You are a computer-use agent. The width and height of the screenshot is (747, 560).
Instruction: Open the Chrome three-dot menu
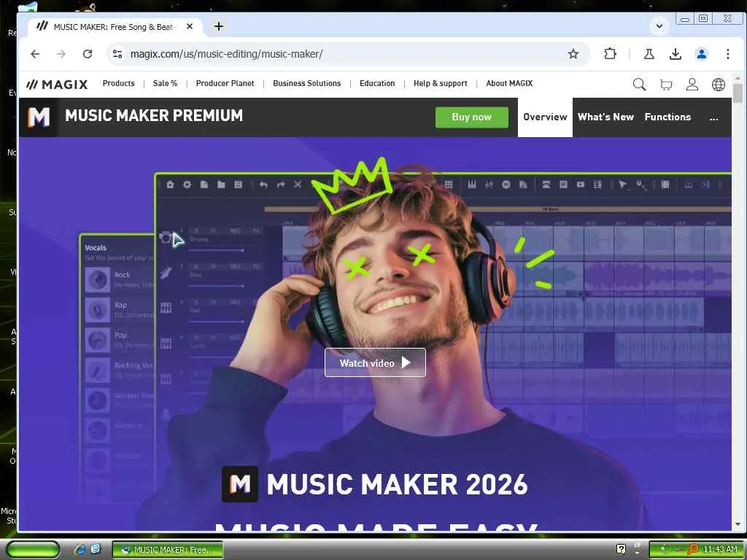(727, 54)
